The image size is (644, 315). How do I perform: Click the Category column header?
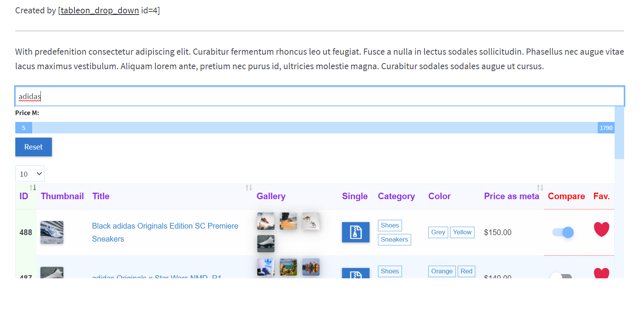point(396,196)
